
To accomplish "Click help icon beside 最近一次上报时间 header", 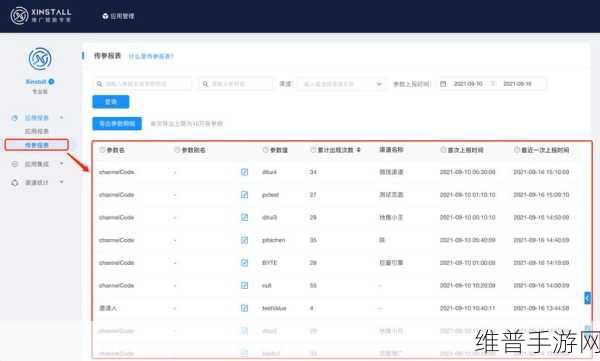I will tap(517, 150).
